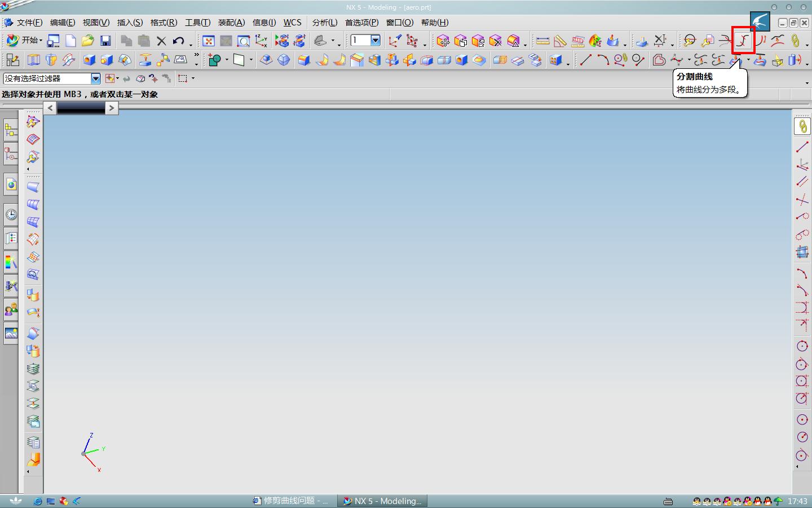Click the Paste clipboard icon
The image size is (812, 508).
[x=144, y=41]
